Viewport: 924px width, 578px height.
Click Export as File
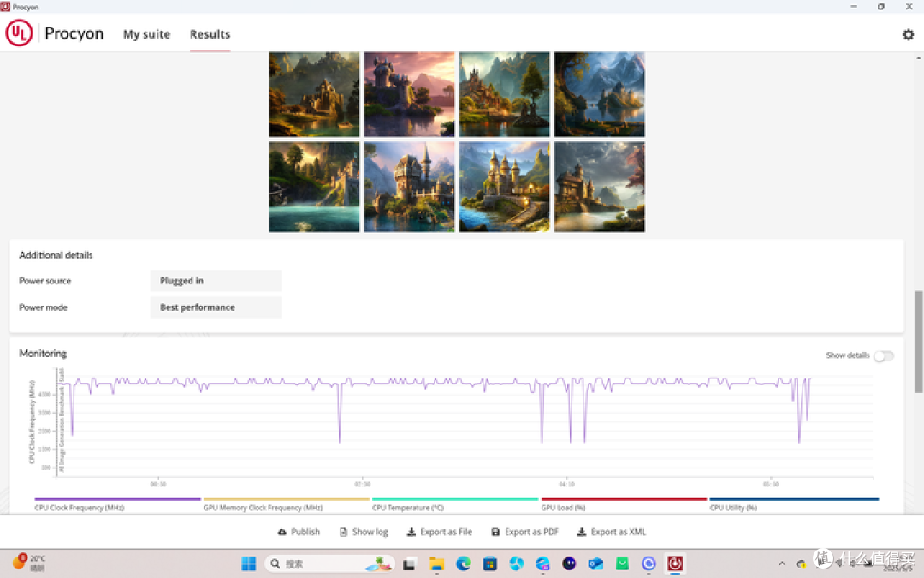(x=440, y=532)
